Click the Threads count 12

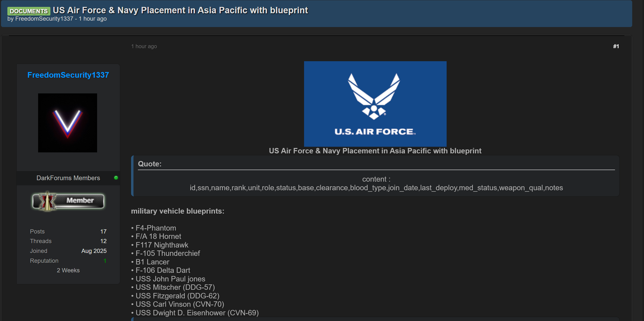pyautogui.click(x=103, y=241)
